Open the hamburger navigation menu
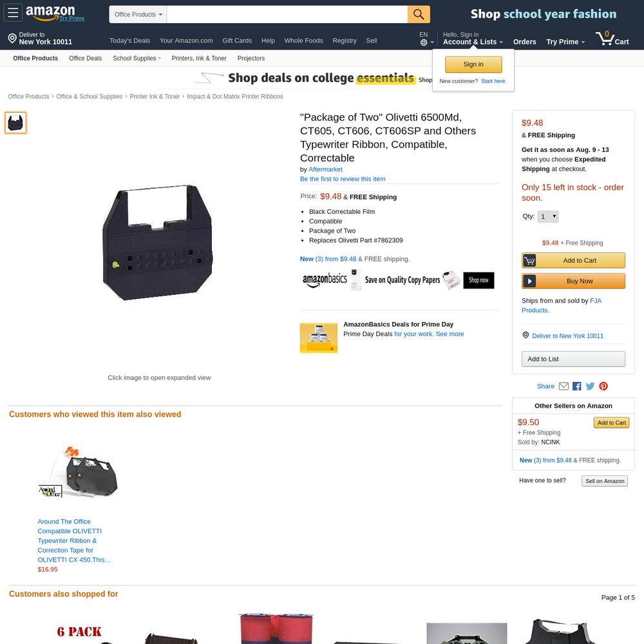 click(13, 13)
